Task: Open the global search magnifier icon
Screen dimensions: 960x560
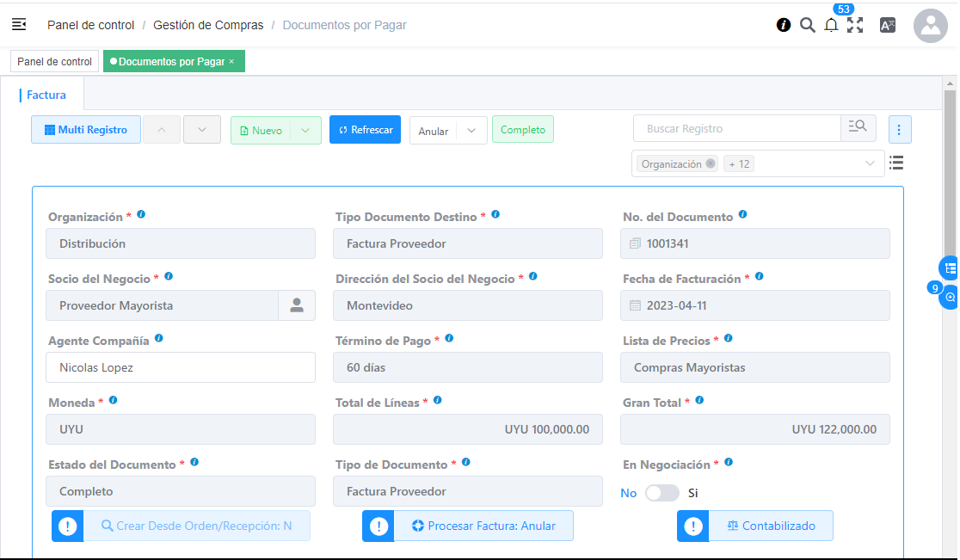Action: [x=807, y=25]
